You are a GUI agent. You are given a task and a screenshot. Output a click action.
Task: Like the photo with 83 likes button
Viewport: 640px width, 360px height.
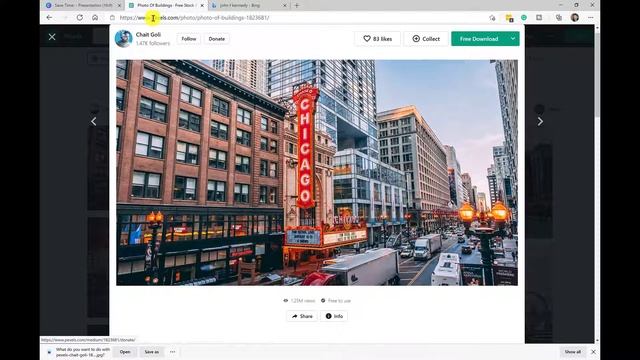tap(378, 39)
